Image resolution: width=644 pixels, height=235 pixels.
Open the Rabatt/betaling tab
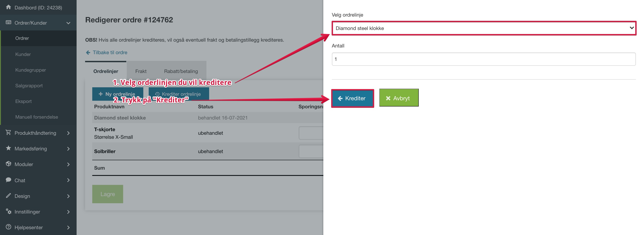pyautogui.click(x=181, y=71)
